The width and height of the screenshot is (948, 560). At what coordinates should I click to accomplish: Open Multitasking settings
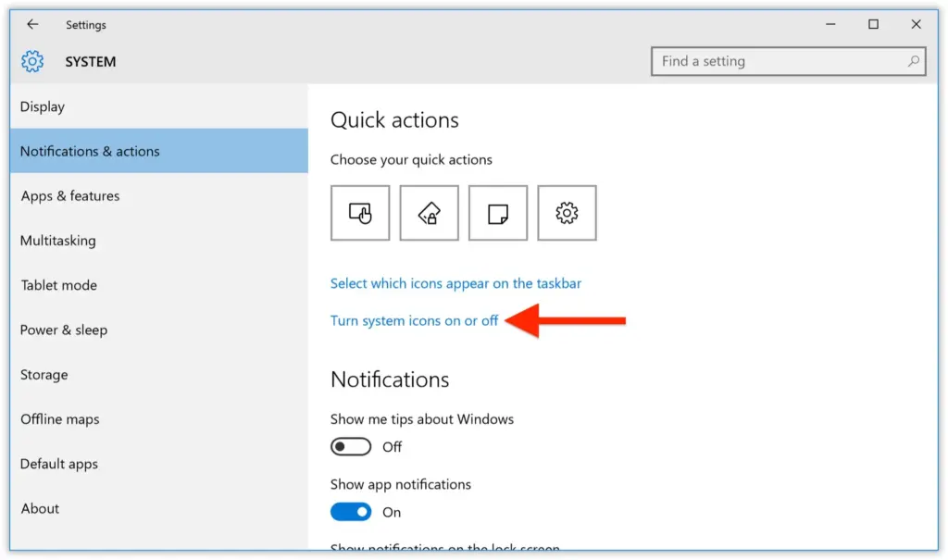(x=57, y=241)
